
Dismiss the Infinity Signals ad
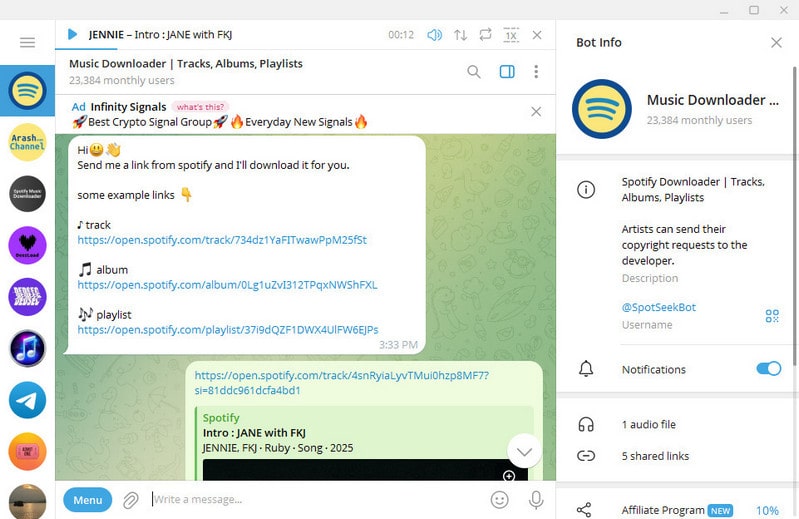pyautogui.click(x=536, y=112)
